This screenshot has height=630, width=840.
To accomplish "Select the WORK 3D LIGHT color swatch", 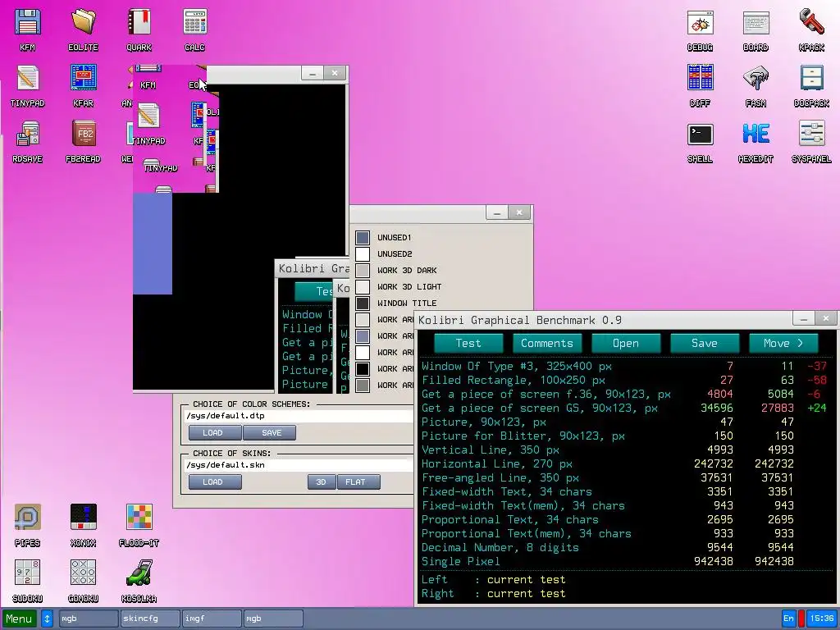I will pyautogui.click(x=363, y=286).
